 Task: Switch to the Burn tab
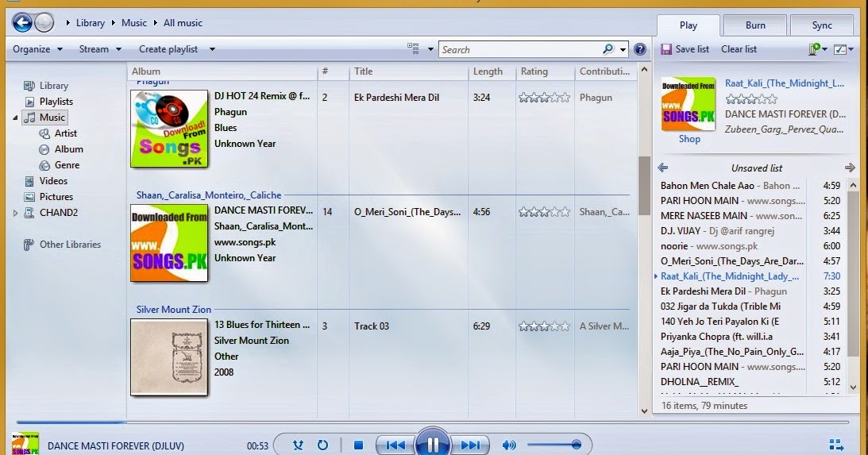(755, 25)
